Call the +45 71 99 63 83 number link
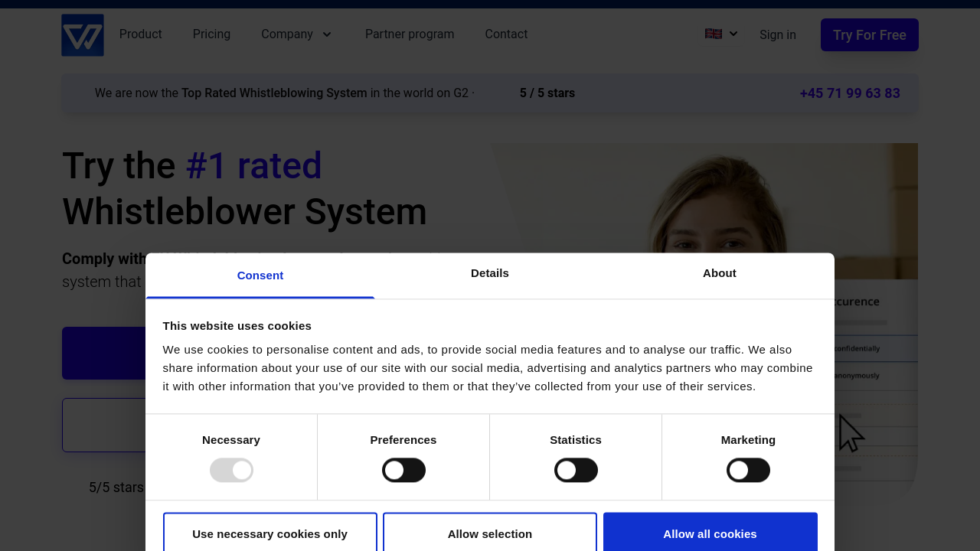This screenshot has height=551, width=980. click(x=850, y=93)
